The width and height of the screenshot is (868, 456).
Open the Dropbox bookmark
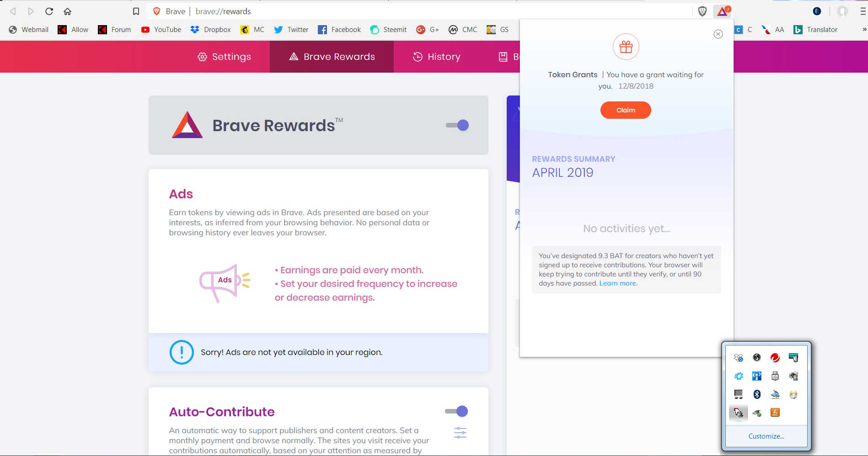[x=210, y=30]
